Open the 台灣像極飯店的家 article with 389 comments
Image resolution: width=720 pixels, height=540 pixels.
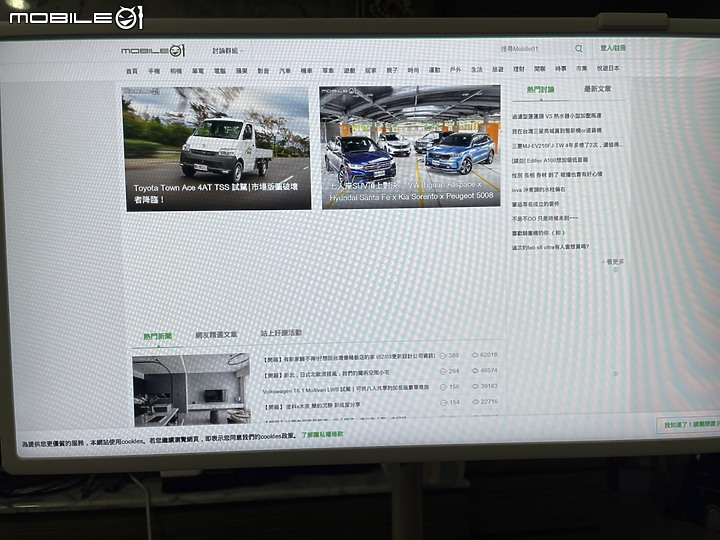349,358
